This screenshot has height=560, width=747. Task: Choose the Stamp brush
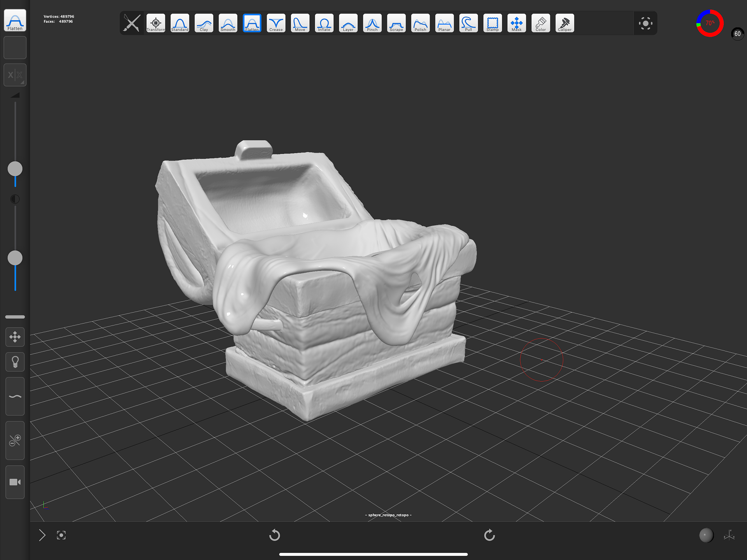point(492,23)
